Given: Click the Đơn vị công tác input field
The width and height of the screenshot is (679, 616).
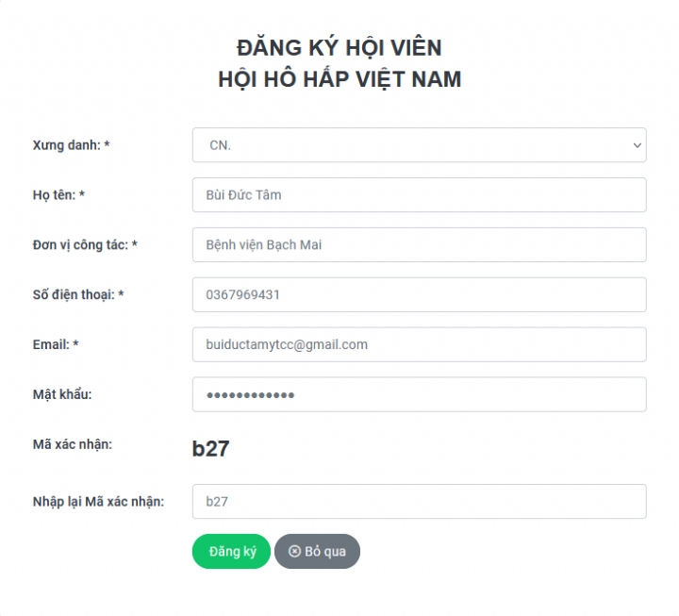Looking at the screenshot, I should point(419,245).
